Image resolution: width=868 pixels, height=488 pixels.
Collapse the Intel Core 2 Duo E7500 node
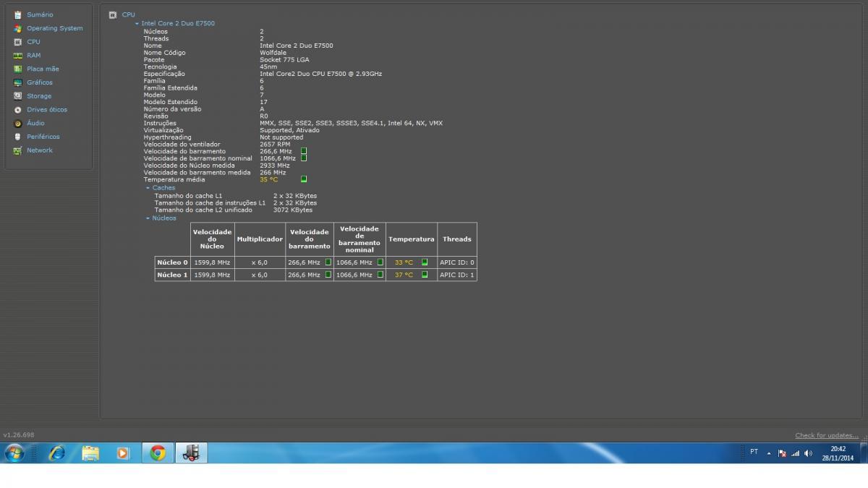pyautogui.click(x=137, y=24)
